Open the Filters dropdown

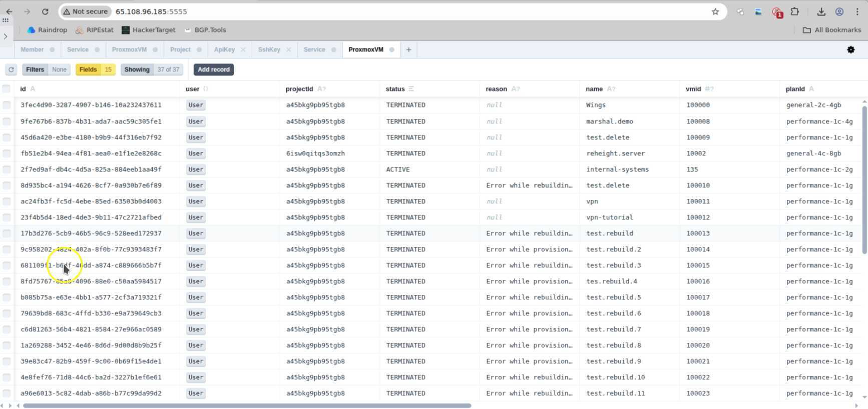[45, 69]
